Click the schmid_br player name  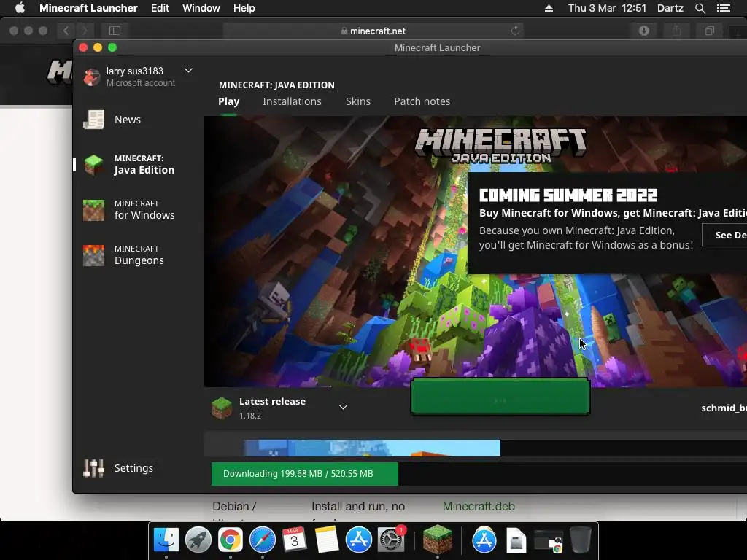[x=724, y=408]
